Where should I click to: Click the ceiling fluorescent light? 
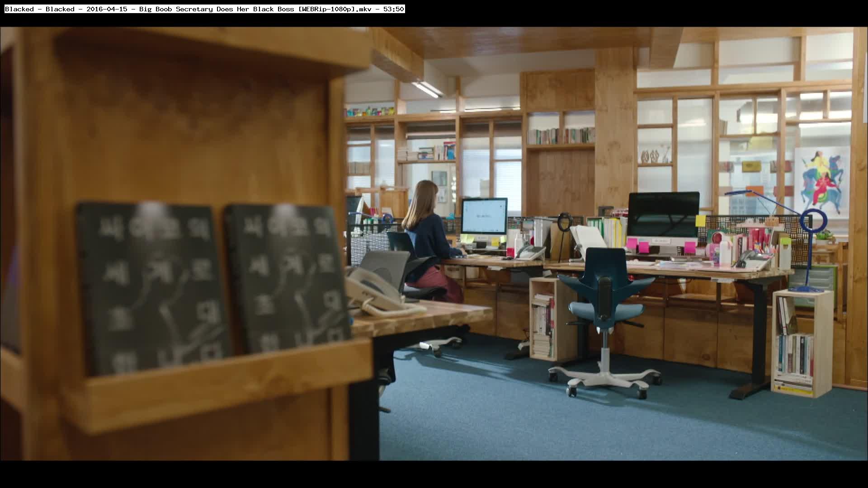427,89
